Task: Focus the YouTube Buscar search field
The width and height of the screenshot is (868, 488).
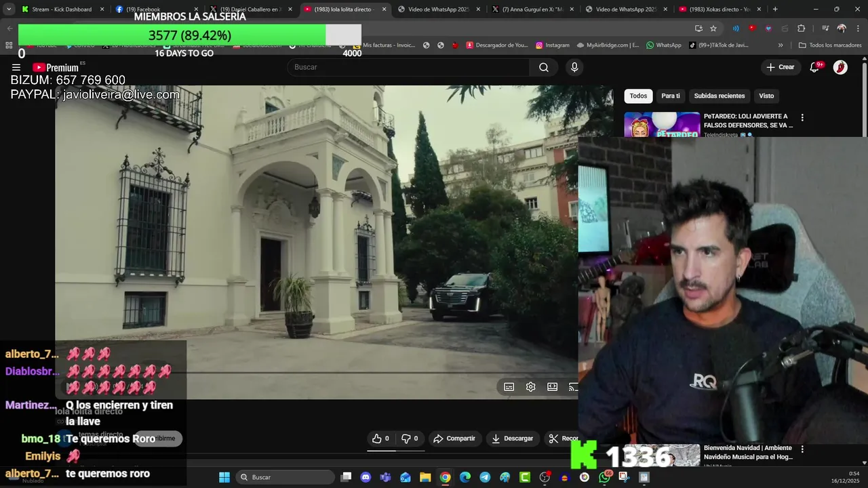Action: click(x=409, y=67)
